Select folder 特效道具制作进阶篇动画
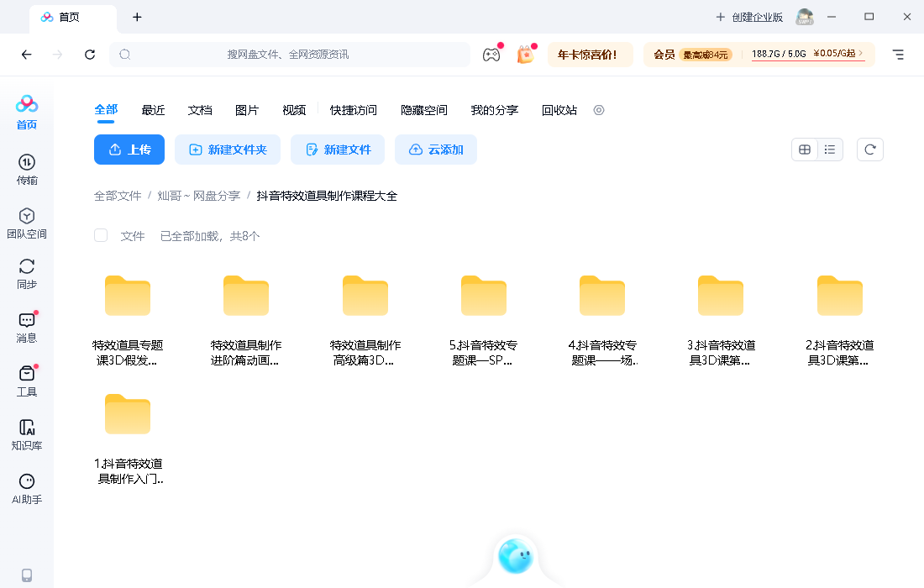This screenshot has width=924, height=588. click(246, 320)
